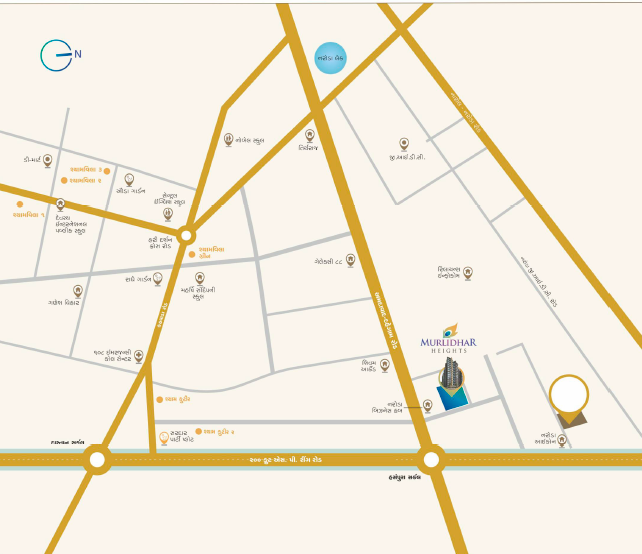Click the Shyamvilla Green orange text label
Screen dimensions: 642x554
point(212,253)
